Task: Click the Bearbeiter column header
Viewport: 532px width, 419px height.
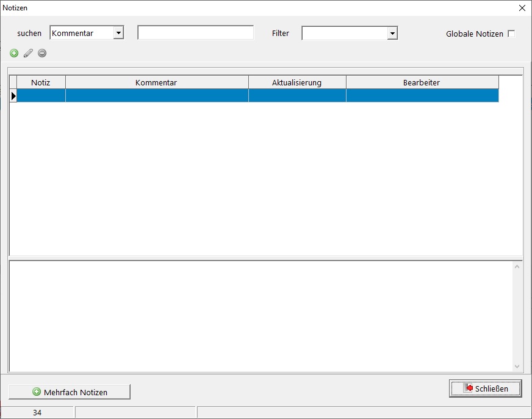Action: point(422,82)
